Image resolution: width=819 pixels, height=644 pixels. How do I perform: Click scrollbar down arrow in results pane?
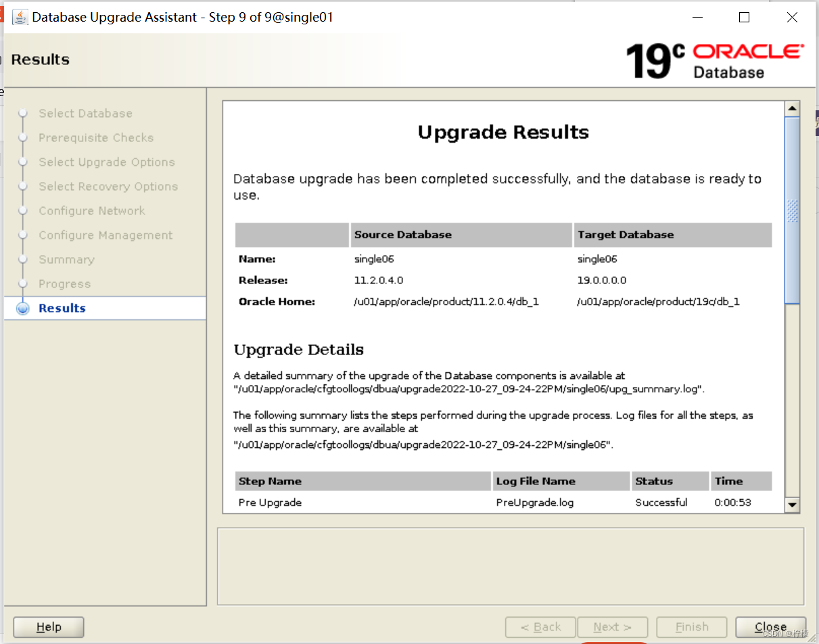792,505
